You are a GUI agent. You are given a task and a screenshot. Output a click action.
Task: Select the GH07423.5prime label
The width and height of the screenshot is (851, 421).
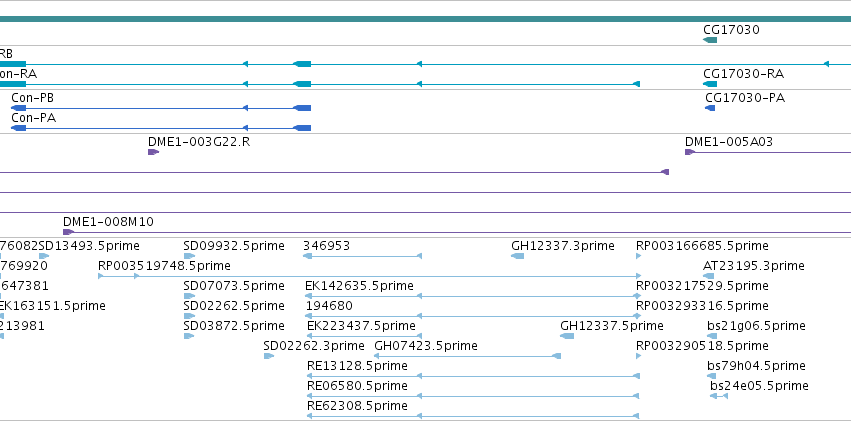pos(426,346)
